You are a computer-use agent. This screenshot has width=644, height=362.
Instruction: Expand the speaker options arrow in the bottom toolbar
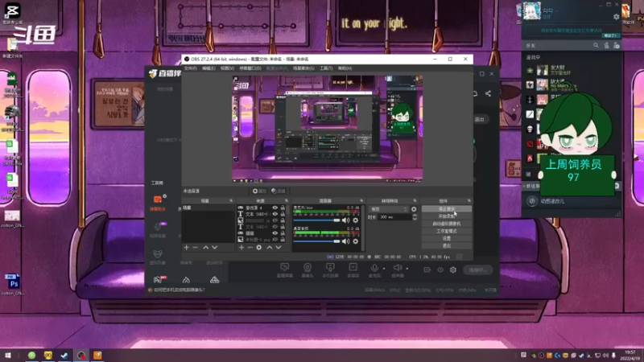click(407, 269)
